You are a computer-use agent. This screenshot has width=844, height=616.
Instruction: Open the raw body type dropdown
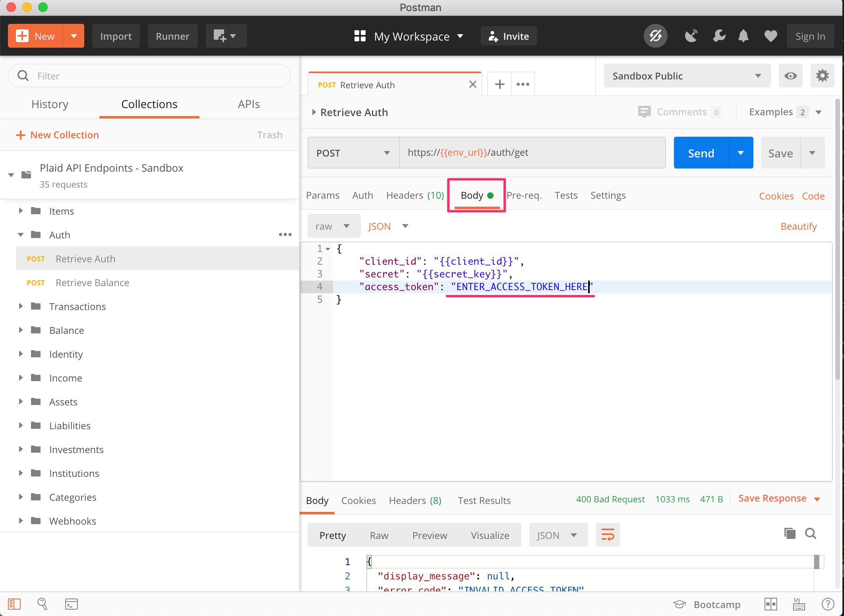click(333, 226)
